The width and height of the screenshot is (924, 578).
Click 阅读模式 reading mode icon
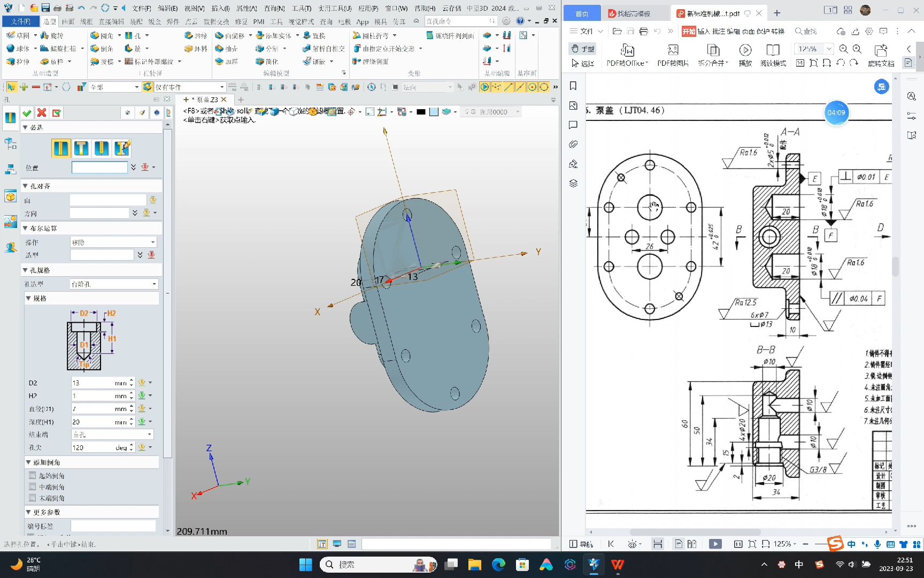773,55
